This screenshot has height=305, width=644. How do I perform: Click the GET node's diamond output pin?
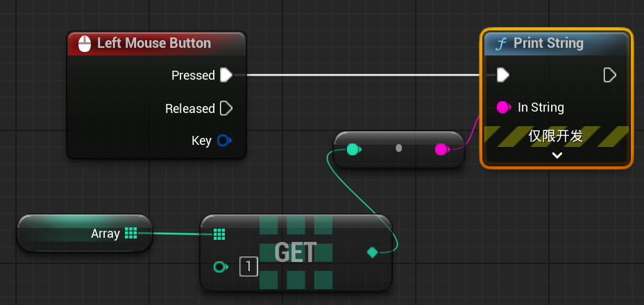click(372, 253)
